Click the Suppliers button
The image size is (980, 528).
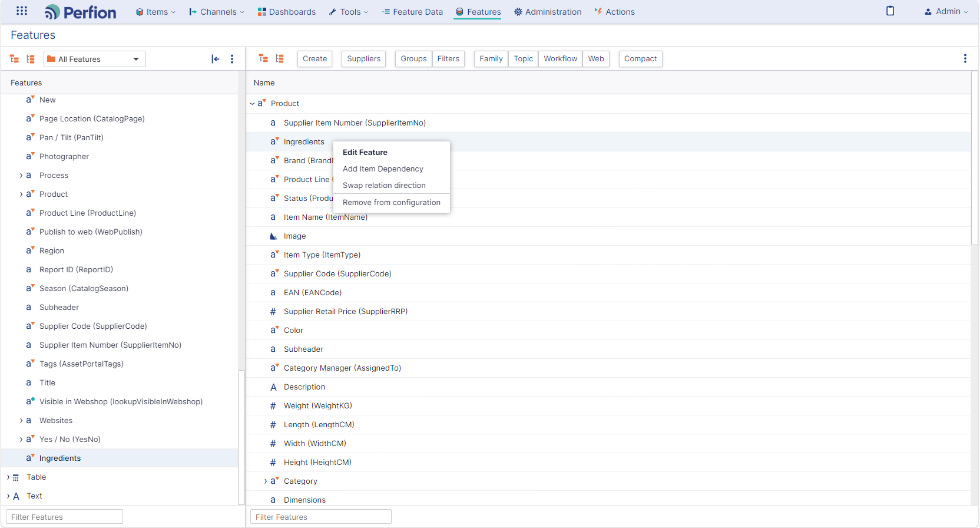[x=364, y=59]
